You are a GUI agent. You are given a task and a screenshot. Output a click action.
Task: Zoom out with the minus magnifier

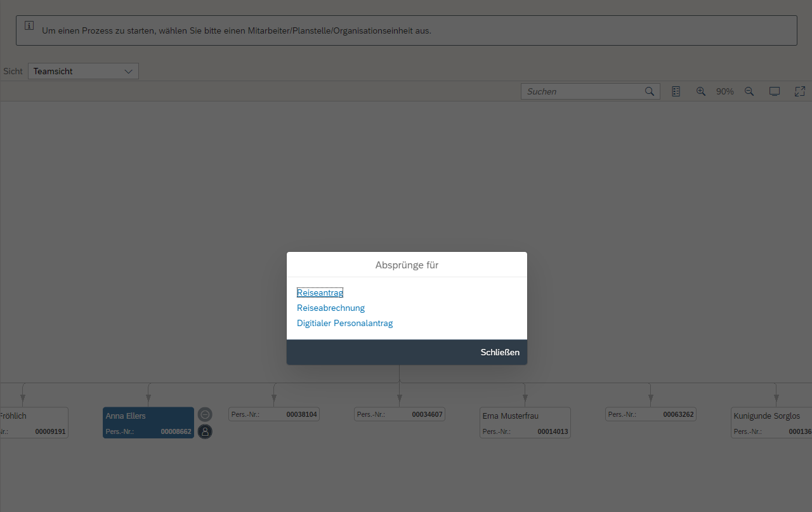click(x=749, y=91)
